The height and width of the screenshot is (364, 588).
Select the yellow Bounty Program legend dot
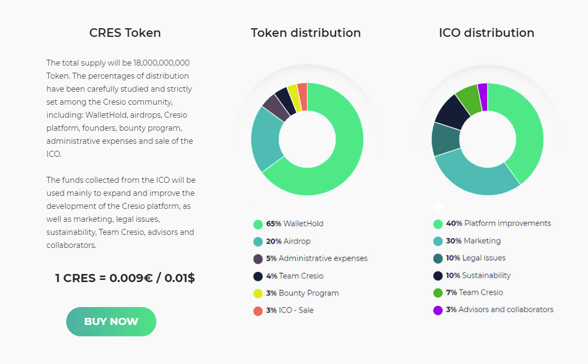click(x=258, y=293)
